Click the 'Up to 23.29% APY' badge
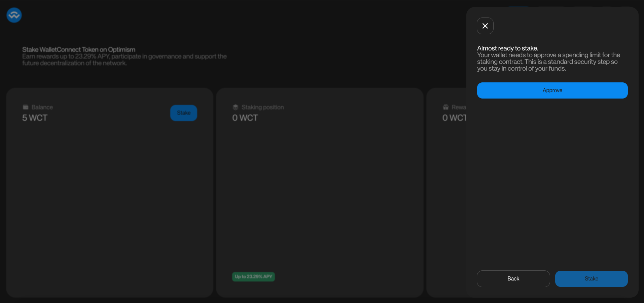 pos(254,277)
